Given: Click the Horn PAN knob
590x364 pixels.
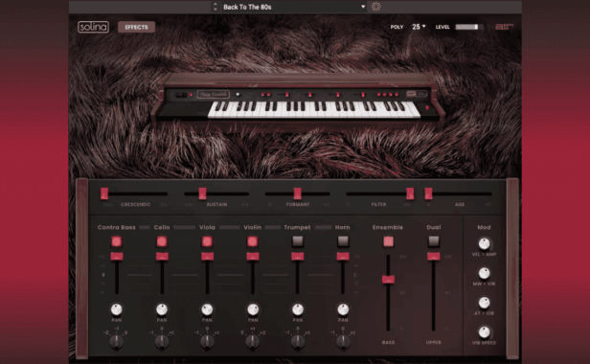Looking at the screenshot, I should pyautogui.click(x=343, y=309).
